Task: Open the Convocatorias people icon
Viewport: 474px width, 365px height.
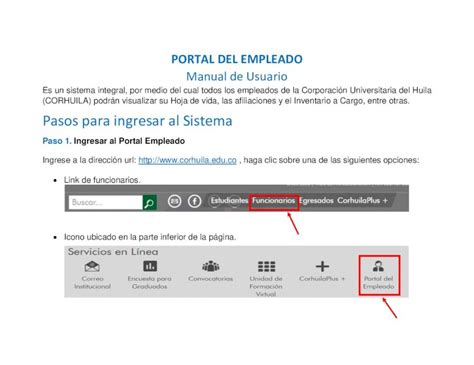Action: click(x=211, y=266)
